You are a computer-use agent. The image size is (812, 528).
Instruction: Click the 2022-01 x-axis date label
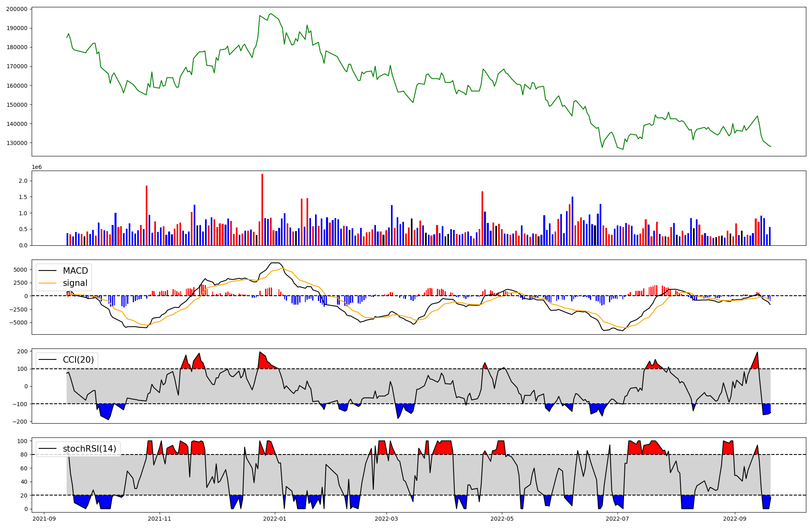pos(275,519)
